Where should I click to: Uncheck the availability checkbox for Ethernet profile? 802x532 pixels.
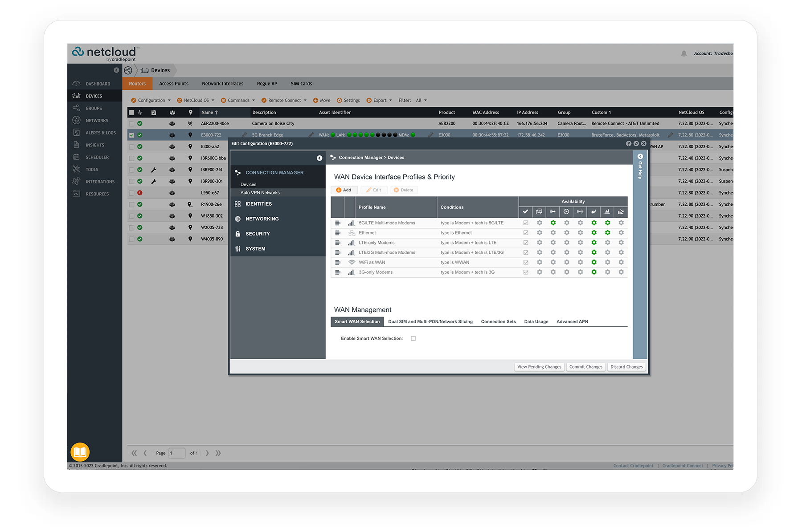(526, 232)
